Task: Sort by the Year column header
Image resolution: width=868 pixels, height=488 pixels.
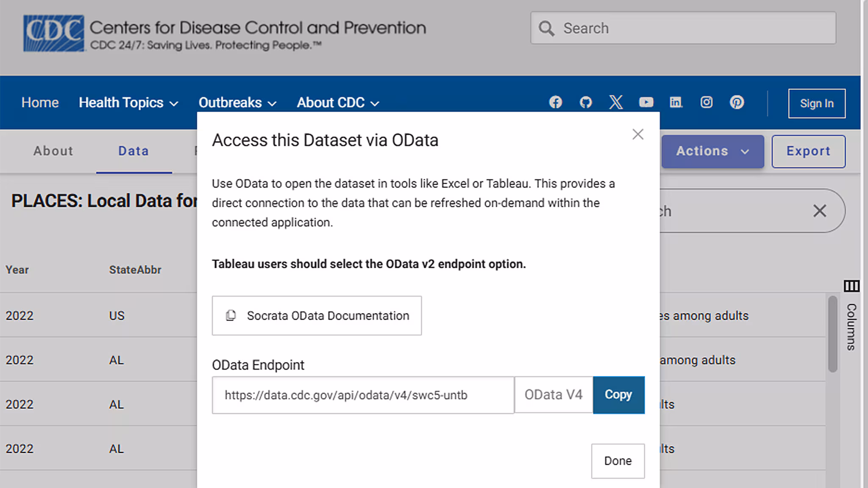Action: coord(17,270)
